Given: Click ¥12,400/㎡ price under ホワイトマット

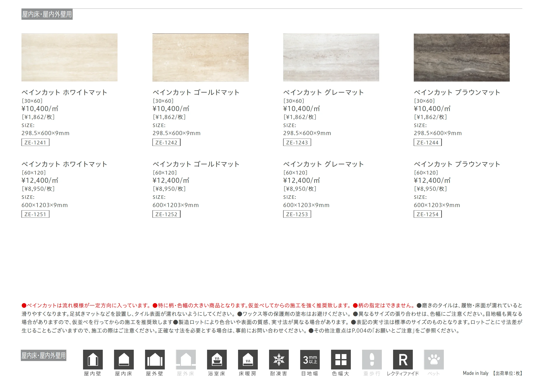Looking at the screenshot, I should [x=40, y=180].
